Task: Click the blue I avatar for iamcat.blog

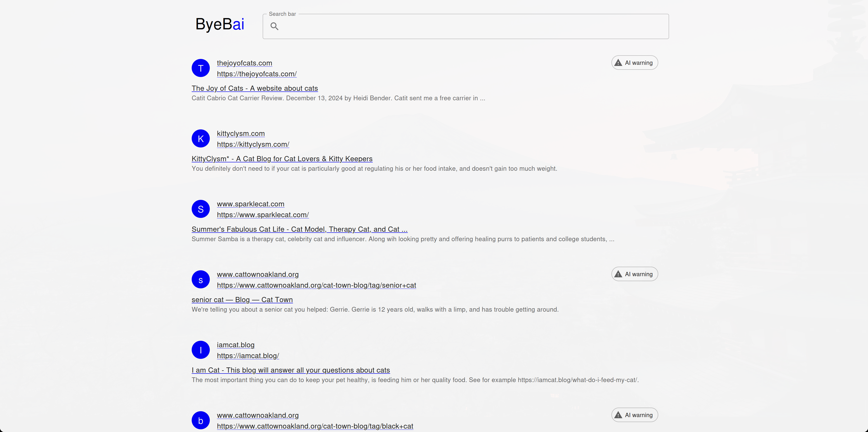Action: coord(200,350)
